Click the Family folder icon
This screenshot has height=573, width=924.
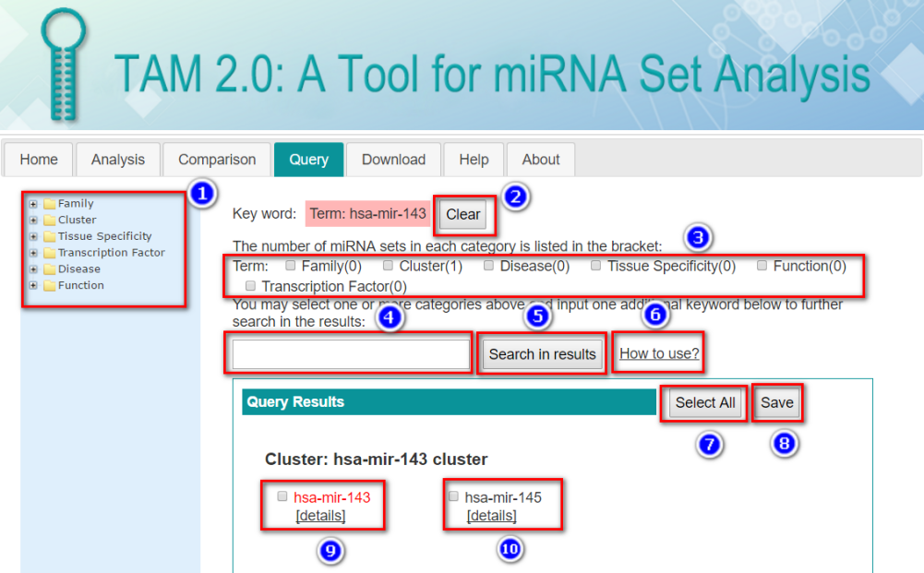point(50,204)
